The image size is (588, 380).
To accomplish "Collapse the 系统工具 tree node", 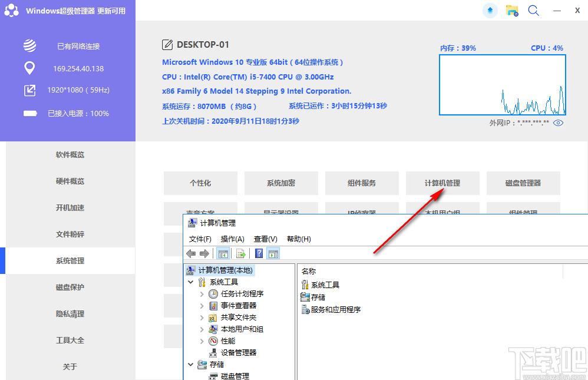I will click(x=190, y=282).
